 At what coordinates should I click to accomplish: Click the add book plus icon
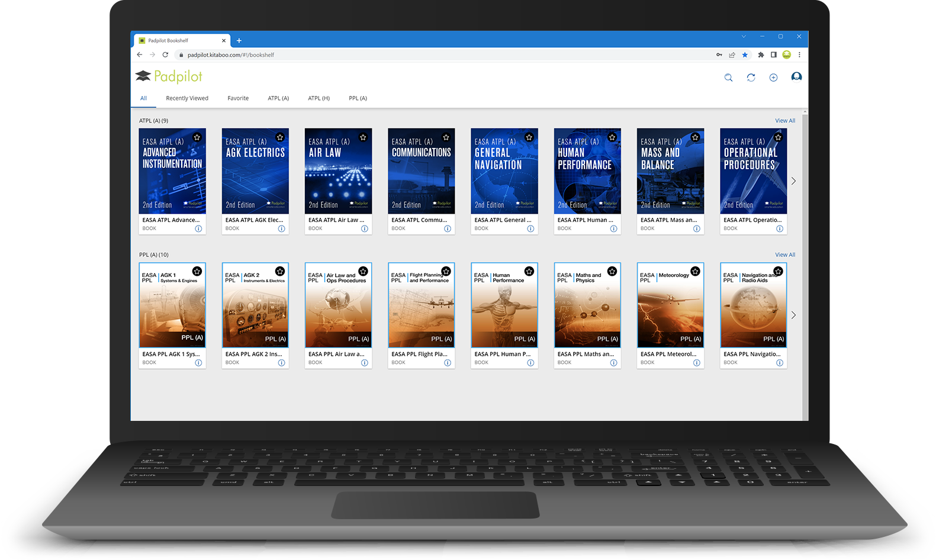point(773,78)
